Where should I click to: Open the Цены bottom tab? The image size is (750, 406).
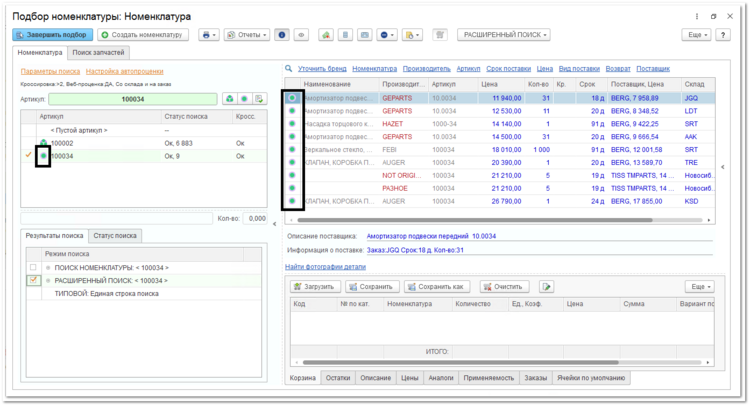pos(409,378)
